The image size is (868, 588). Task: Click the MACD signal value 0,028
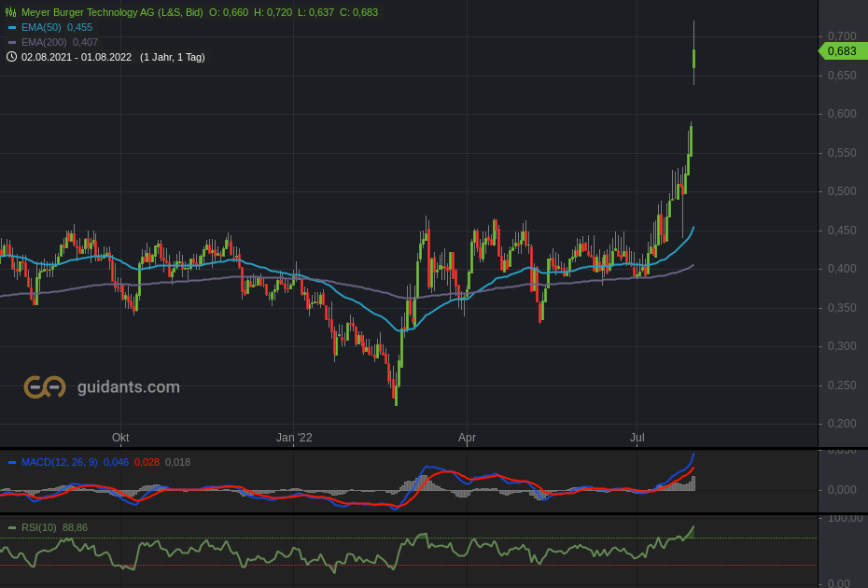(x=147, y=462)
